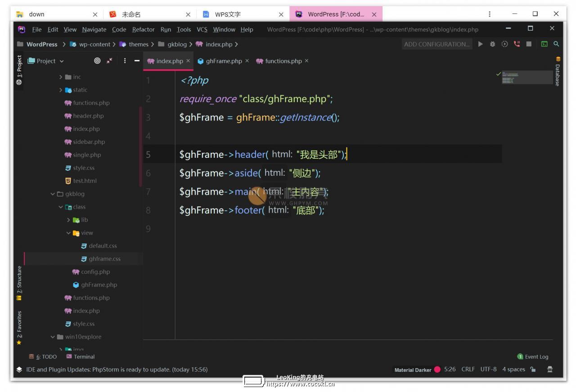Toggle PHP debug listening phone icon
Viewport: 576px width, 392px height.
pyautogui.click(x=517, y=44)
